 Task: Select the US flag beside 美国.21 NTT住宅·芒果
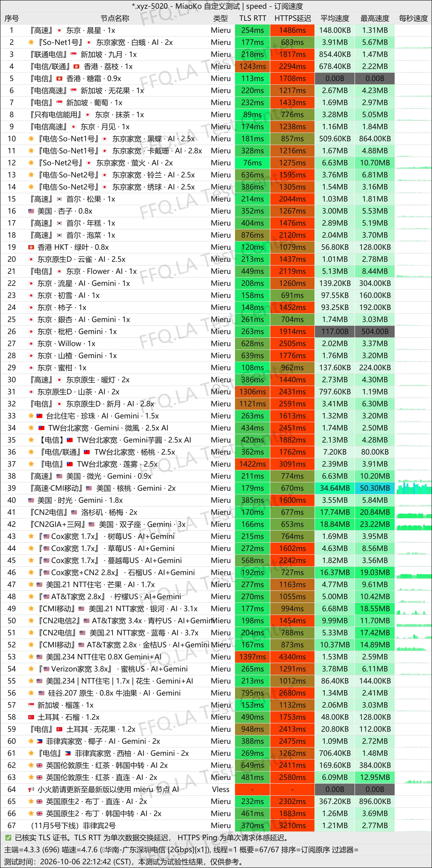pos(40,585)
